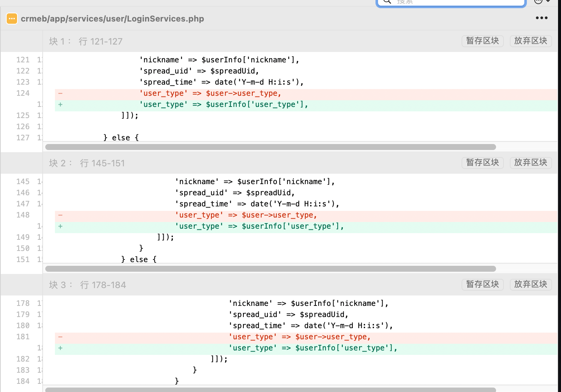
Task: Discard hunk 2 for lines 145-151
Action: click(531, 163)
